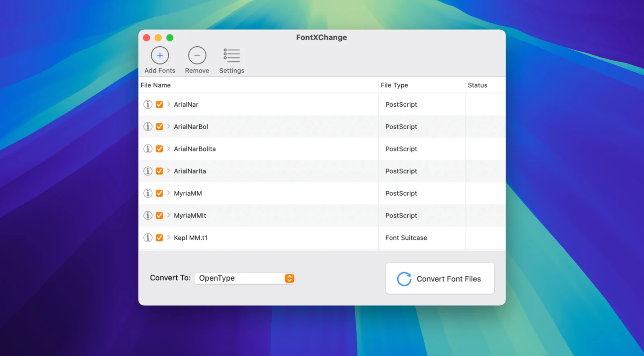
Task: Expand the MyriaMM disclosure arrow
Action: [169, 193]
